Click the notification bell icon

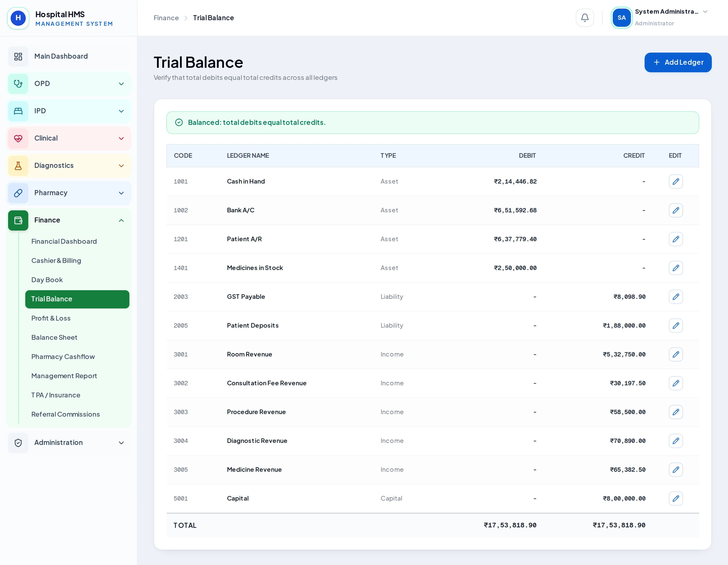coord(585,18)
